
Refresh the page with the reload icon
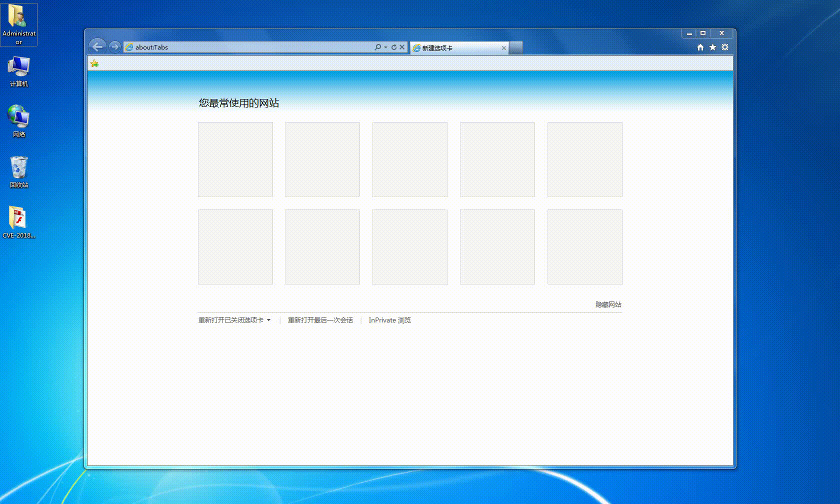(394, 47)
